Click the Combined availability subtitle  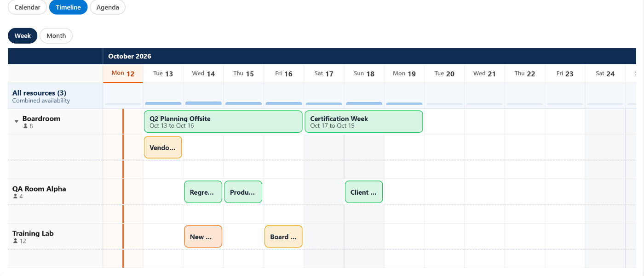[41, 101]
